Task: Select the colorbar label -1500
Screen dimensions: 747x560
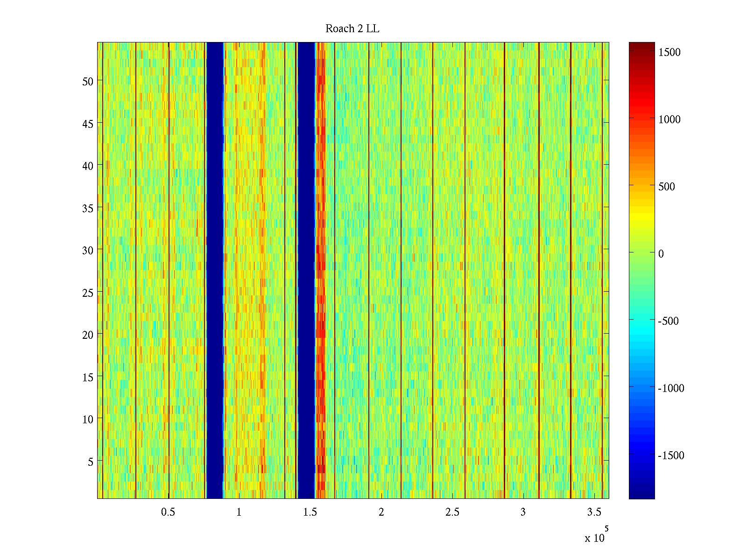Action: pos(670,455)
